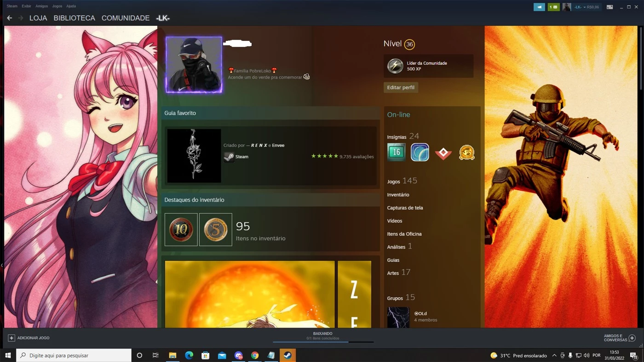Image resolution: width=644 pixels, height=362 pixels.
Task: Open the Exibir menu
Action: pos(26,6)
